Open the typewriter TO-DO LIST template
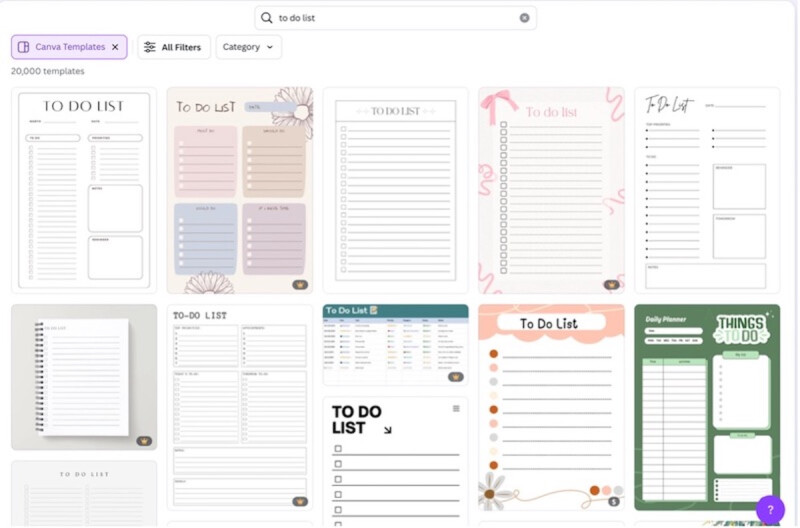The image size is (800, 528). coord(240,407)
